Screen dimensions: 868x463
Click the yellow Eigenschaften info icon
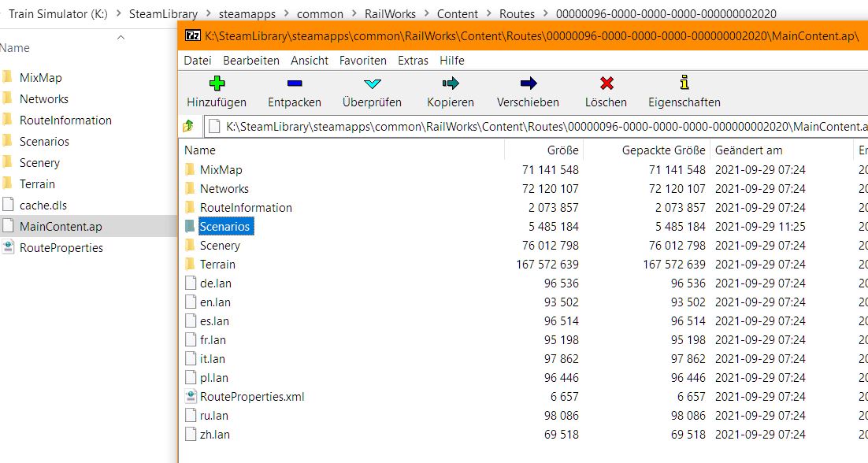[x=684, y=83]
